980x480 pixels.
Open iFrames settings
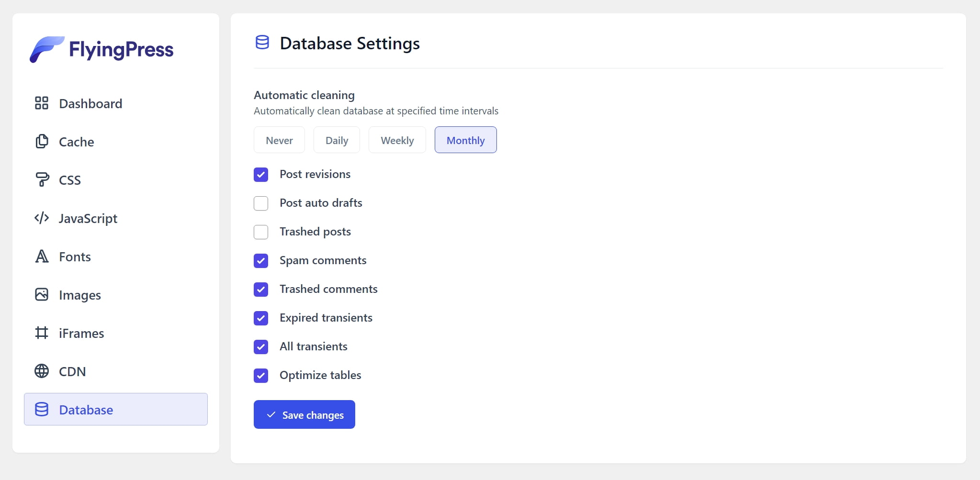click(x=116, y=333)
